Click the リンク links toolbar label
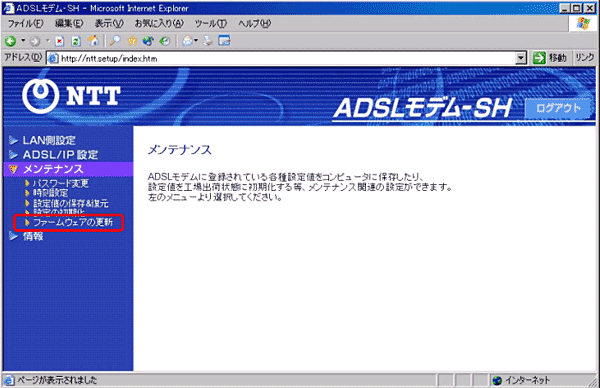Viewport: 600px width, 388px height. point(585,58)
